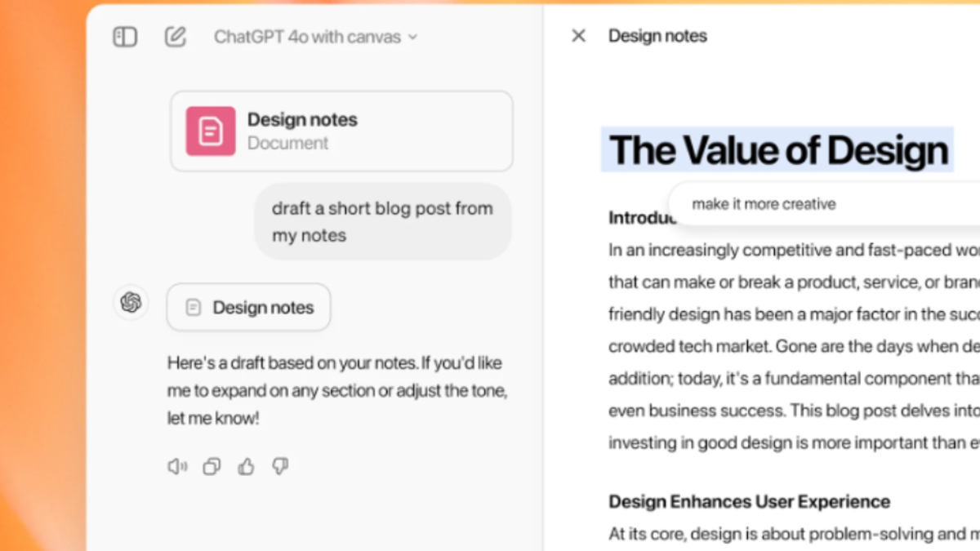Screen dimensions: 980x551
Task: Toggle the sidebar panel icon
Action: (125, 37)
